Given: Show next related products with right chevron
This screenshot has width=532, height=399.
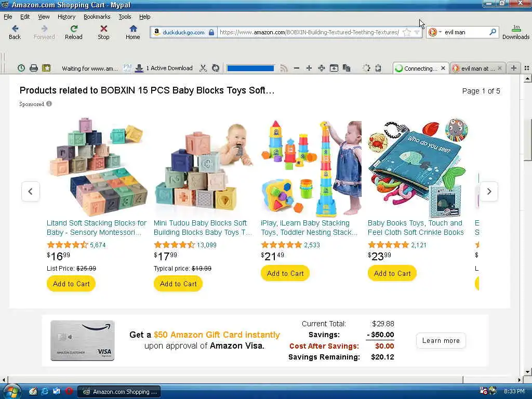Looking at the screenshot, I should click(489, 191).
